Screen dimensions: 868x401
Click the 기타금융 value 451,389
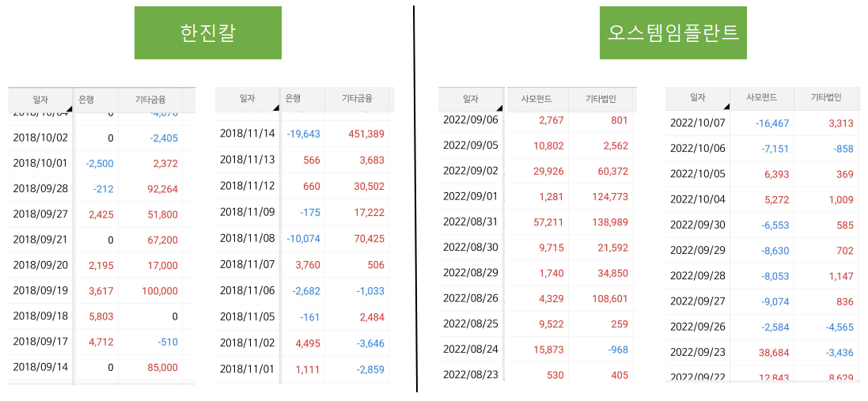click(366, 134)
